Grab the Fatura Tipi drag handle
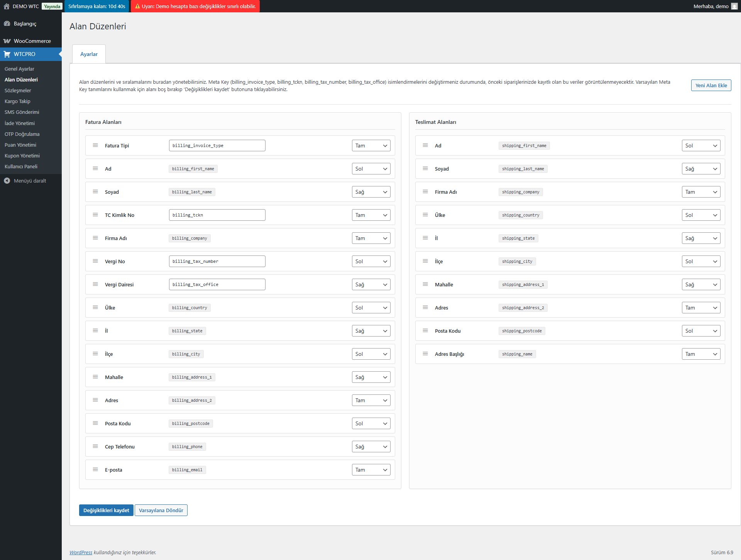This screenshot has width=741, height=560. pos(95,145)
